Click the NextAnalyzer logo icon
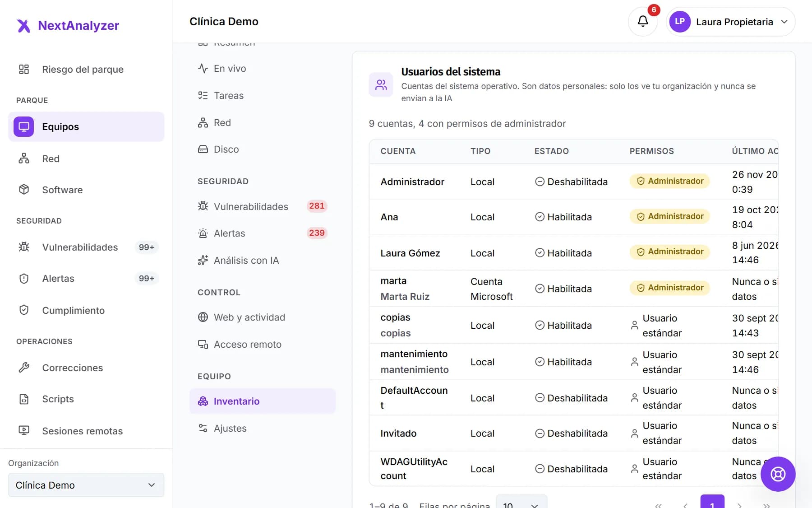 (23, 26)
